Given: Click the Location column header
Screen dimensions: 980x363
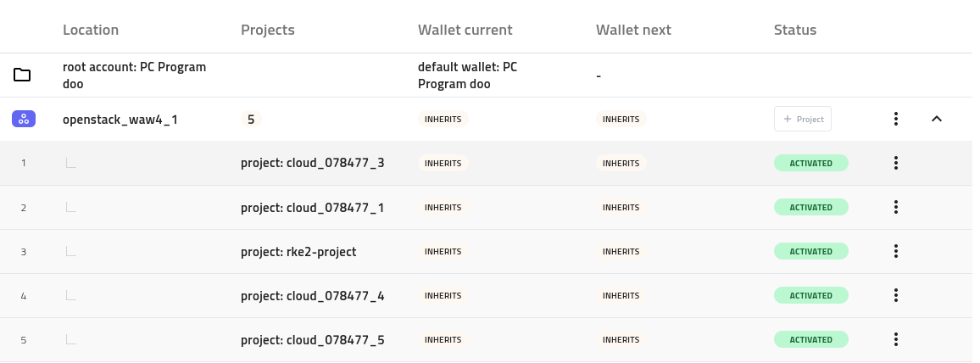Looking at the screenshot, I should [91, 30].
